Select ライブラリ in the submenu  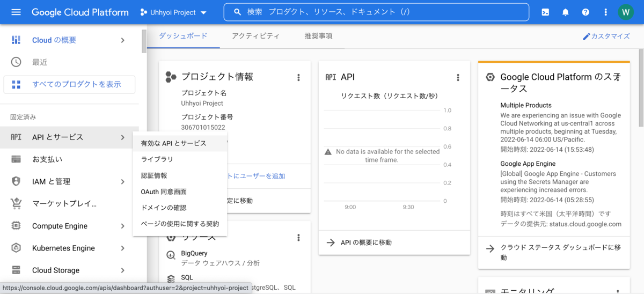click(x=180, y=159)
